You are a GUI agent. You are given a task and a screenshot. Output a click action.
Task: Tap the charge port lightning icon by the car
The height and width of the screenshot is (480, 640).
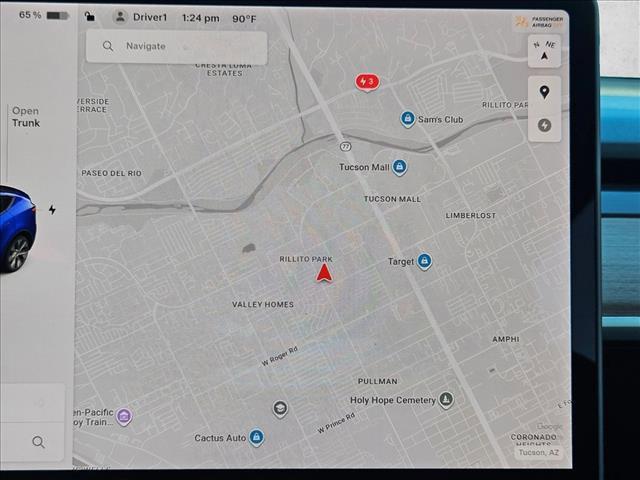coord(52,210)
